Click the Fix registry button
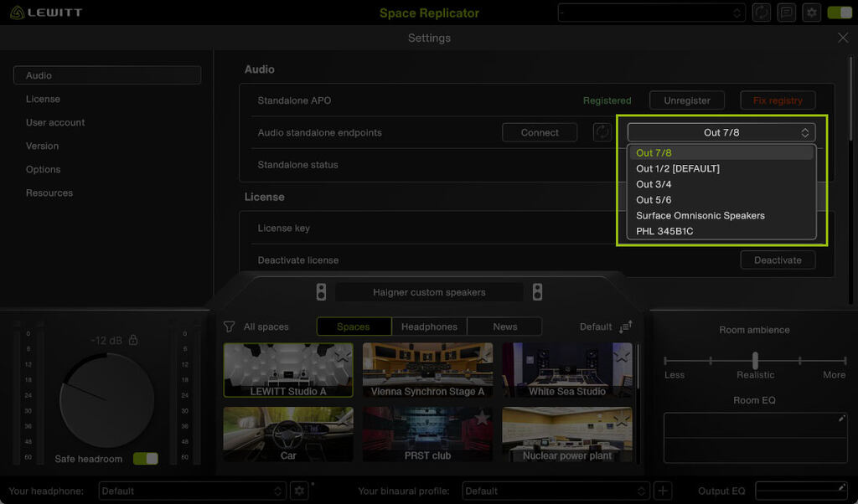Screen dimensions: 858x504 tap(778, 100)
